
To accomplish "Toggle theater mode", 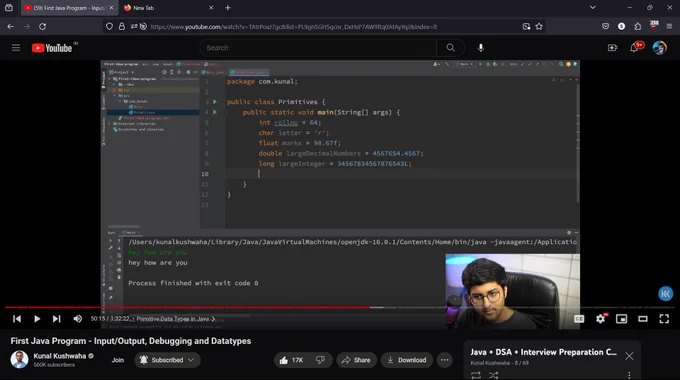I will [x=643, y=319].
